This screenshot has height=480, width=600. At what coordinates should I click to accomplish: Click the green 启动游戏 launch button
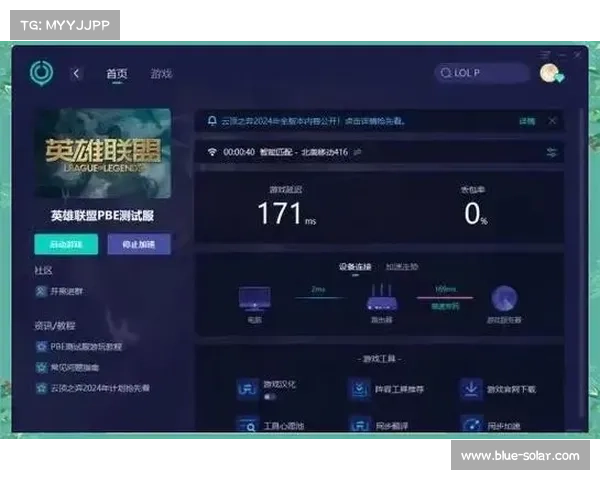66,244
